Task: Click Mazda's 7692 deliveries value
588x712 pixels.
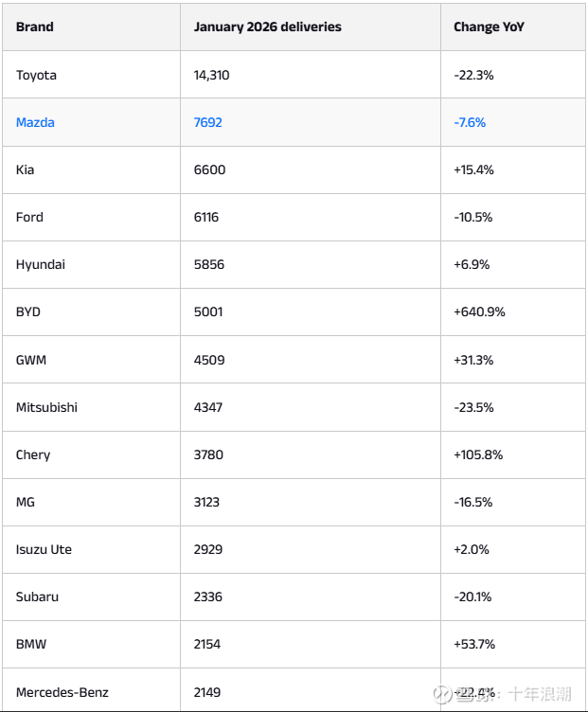Action: click(x=208, y=122)
